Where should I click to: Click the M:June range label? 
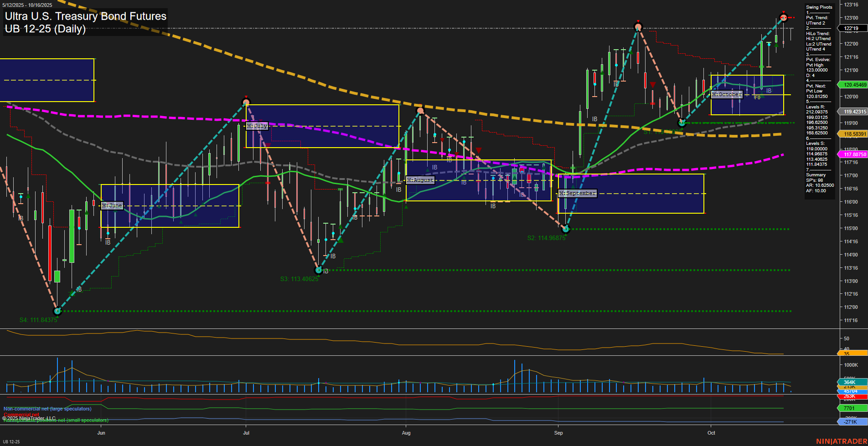(x=112, y=205)
